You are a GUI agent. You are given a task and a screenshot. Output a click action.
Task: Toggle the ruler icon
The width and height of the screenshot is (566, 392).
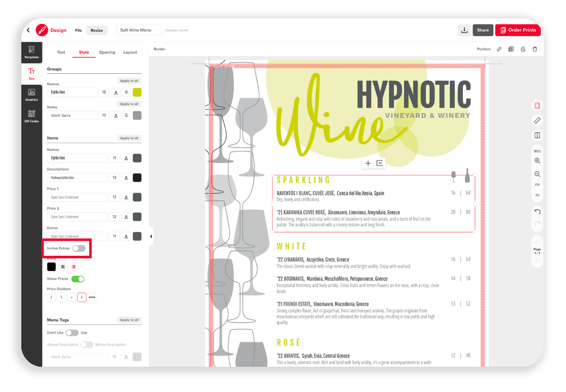pyautogui.click(x=537, y=121)
